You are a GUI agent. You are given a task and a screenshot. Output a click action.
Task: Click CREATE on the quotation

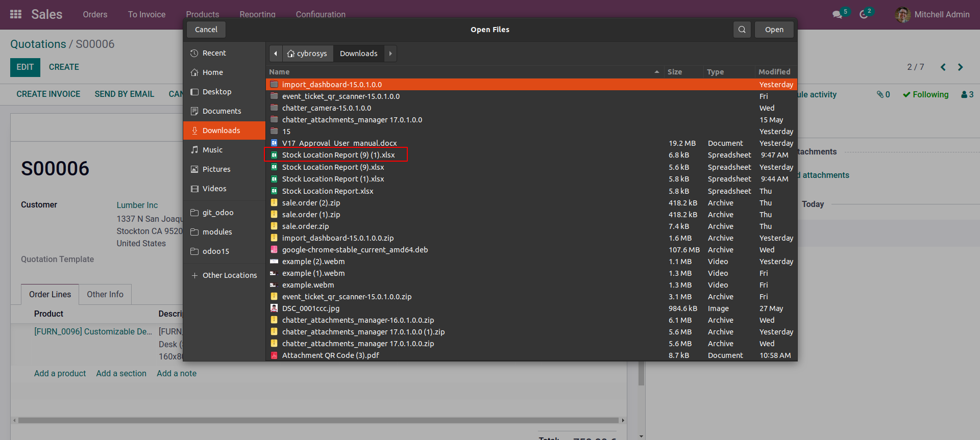tap(64, 67)
